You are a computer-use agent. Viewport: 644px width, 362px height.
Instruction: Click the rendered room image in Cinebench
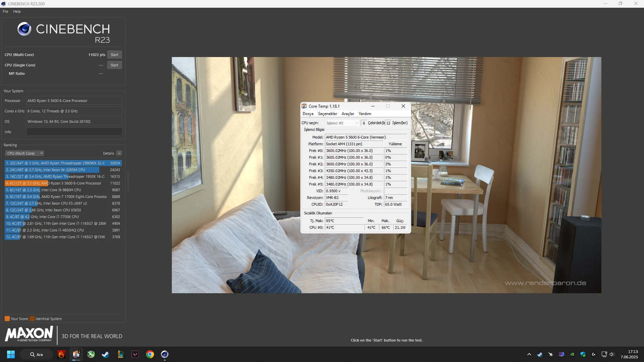point(386,175)
